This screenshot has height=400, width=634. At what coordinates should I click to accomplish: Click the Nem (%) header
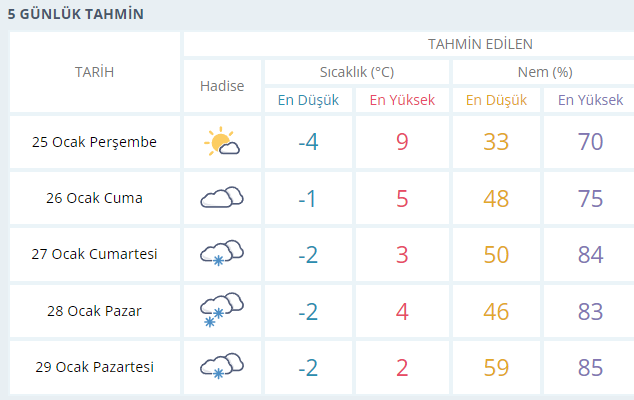(544, 72)
